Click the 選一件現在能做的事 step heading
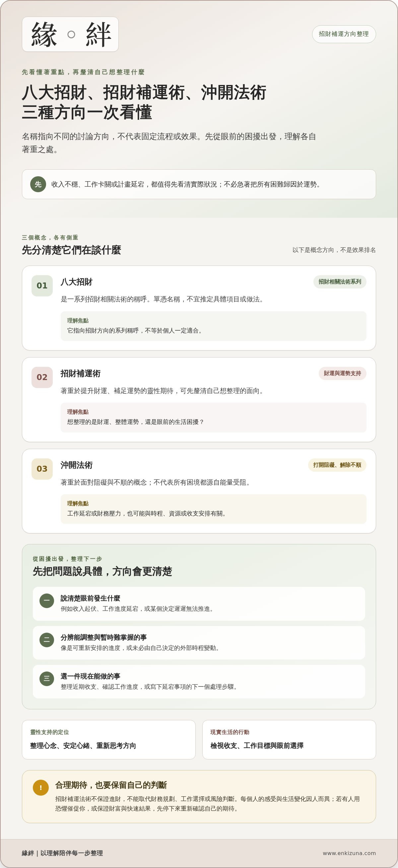398x868 pixels. pos(90,676)
